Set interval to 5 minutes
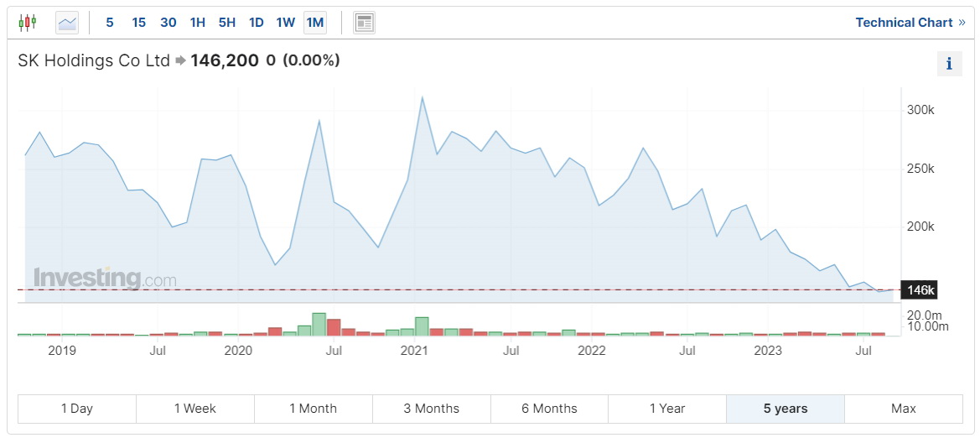This screenshot has width=980, height=443. [110, 23]
